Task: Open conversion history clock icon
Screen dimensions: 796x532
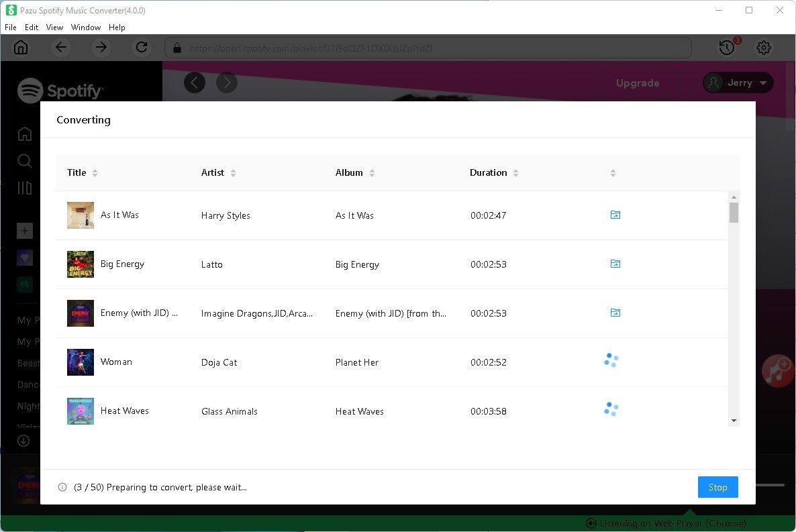Action: pos(726,48)
